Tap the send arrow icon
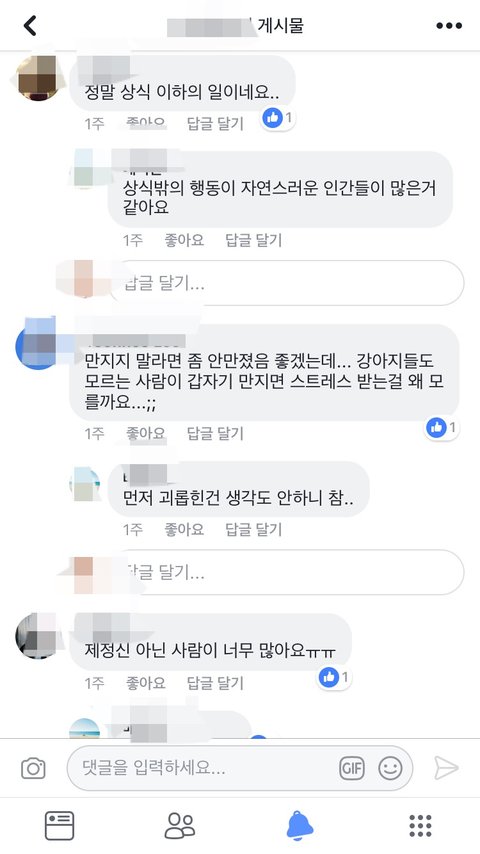Image resolution: width=480 pixels, height=854 pixels. pyautogui.click(x=446, y=768)
